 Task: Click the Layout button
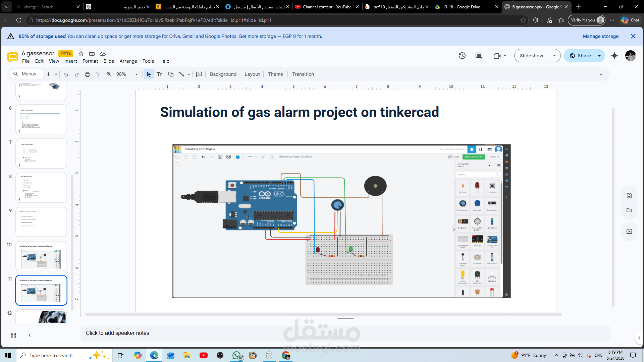(x=252, y=74)
